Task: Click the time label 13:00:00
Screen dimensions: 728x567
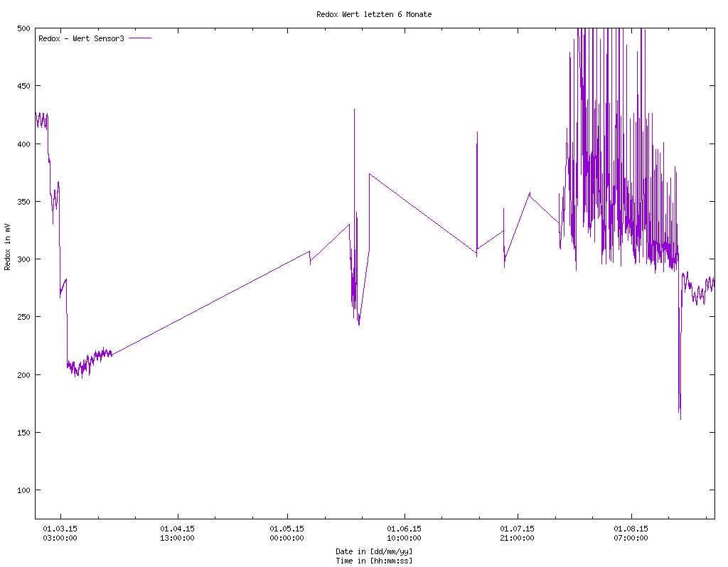Action: pyautogui.click(x=177, y=539)
